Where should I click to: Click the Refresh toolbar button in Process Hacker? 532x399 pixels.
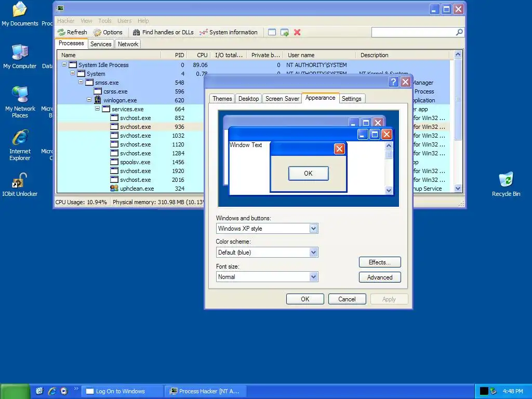click(72, 32)
